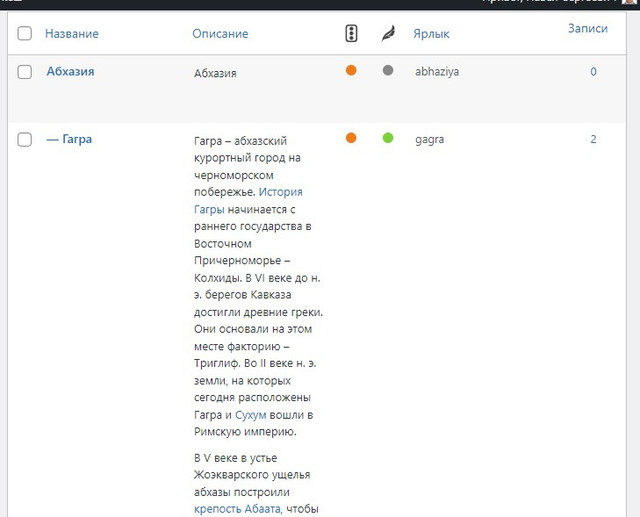640x517 pixels.
Task: Sort by the readability feather column icon
Action: [388, 33]
